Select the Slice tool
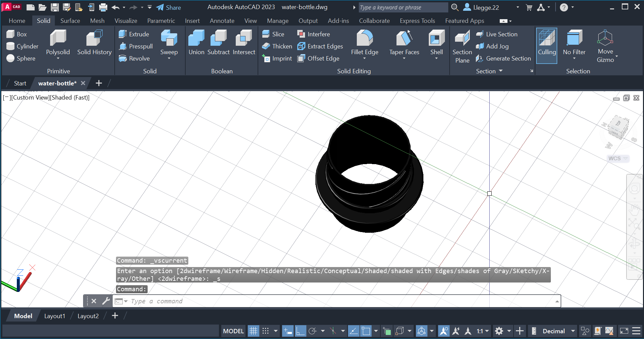The height and width of the screenshot is (339, 644). [273, 34]
